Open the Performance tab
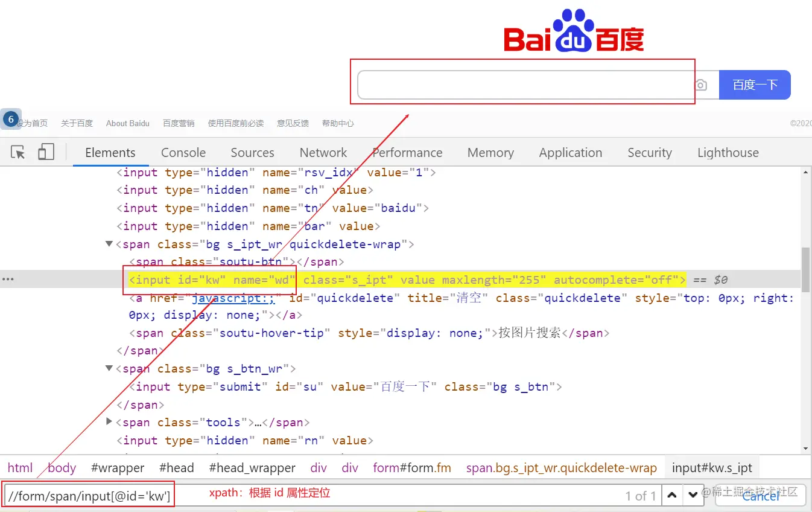The width and height of the screenshot is (812, 512). pos(407,153)
